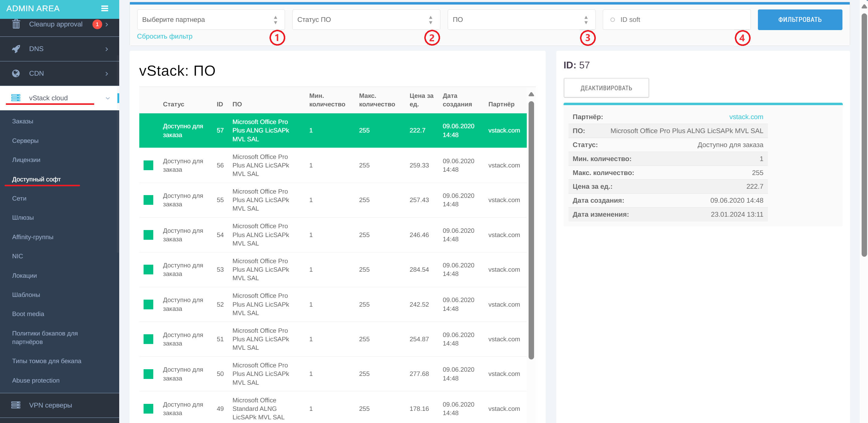This screenshot has height=423, width=868.
Task: Click the CDN globe icon
Action: tap(16, 74)
